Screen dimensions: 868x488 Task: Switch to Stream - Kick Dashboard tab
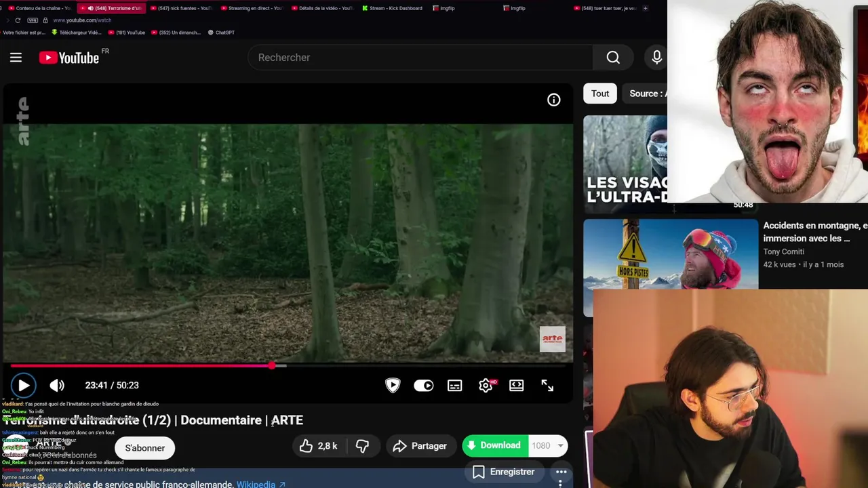pos(393,8)
